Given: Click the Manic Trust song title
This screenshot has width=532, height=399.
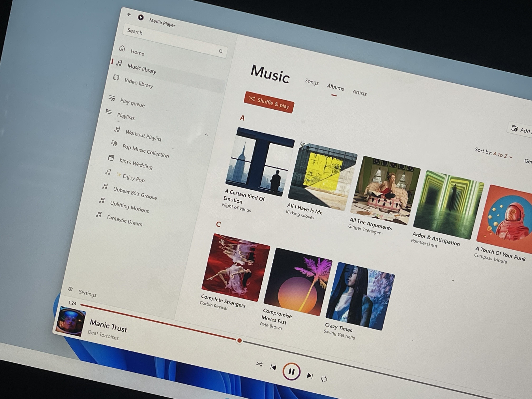Looking at the screenshot, I should point(108,326).
